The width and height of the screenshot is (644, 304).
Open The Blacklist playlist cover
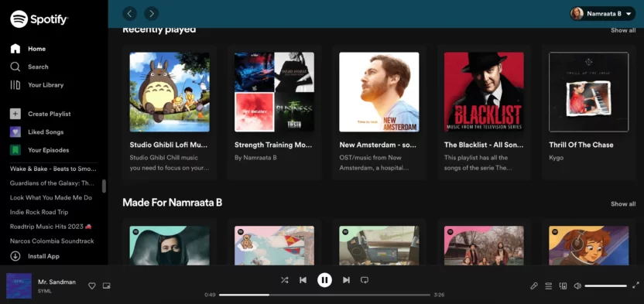click(x=484, y=92)
